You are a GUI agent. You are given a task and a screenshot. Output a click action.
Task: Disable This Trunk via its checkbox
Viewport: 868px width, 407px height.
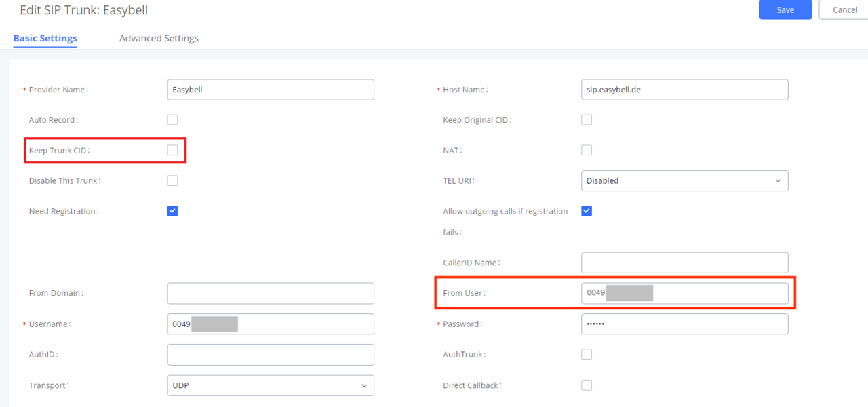point(172,180)
